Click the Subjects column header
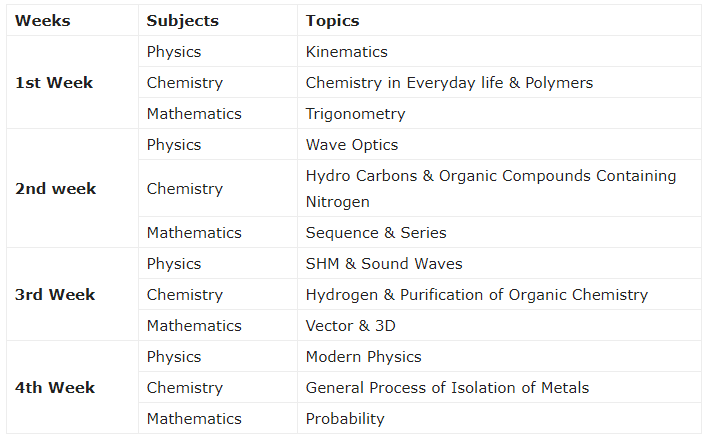This screenshot has width=722, height=442. pyautogui.click(x=218, y=20)
